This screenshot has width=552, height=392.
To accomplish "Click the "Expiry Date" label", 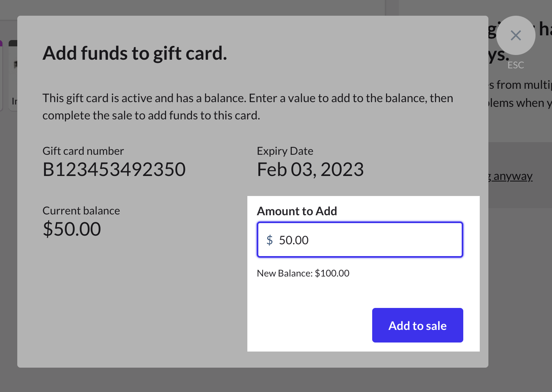I will coord(285,151).
